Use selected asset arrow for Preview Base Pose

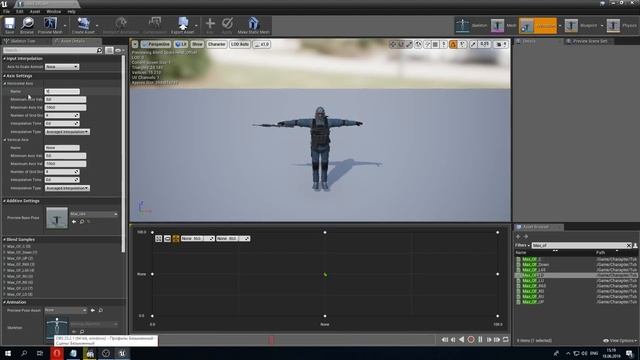pos(74,222)
